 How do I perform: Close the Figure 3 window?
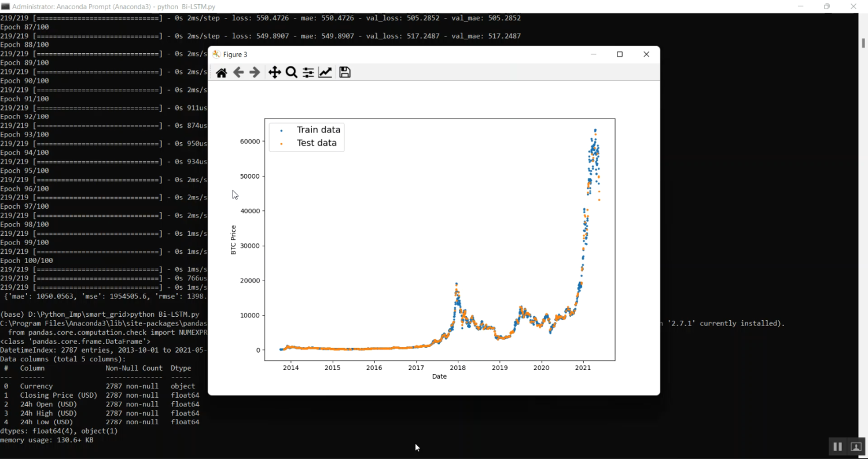click(x=646, y=54)
